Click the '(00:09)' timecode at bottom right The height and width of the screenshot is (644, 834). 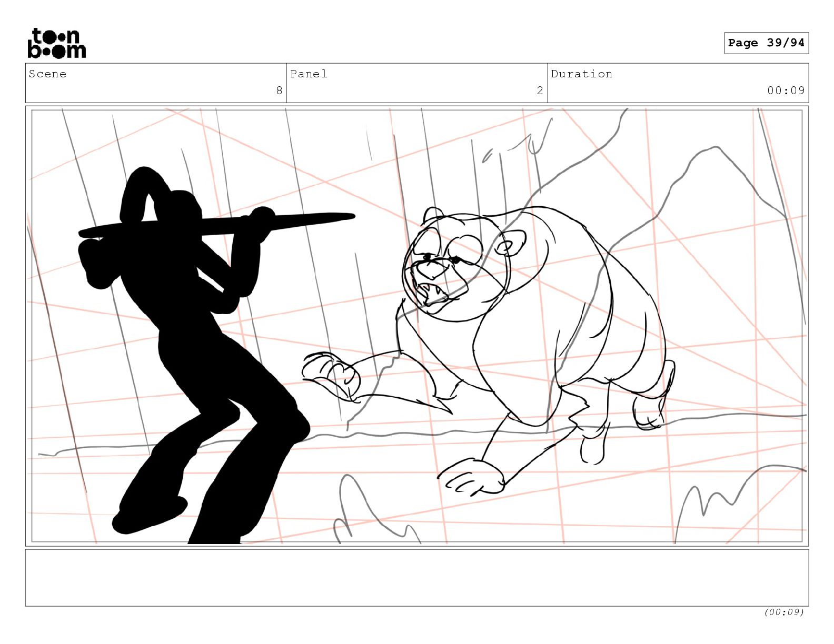(784, 612)
